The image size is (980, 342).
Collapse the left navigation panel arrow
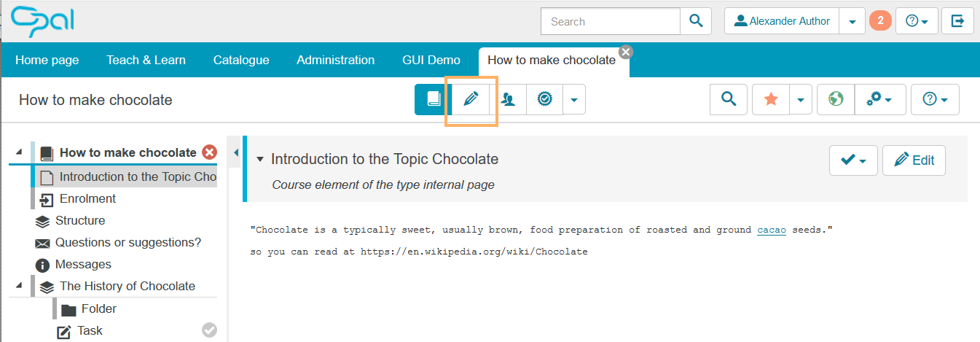pyautogui.click(x=235, y=152)
